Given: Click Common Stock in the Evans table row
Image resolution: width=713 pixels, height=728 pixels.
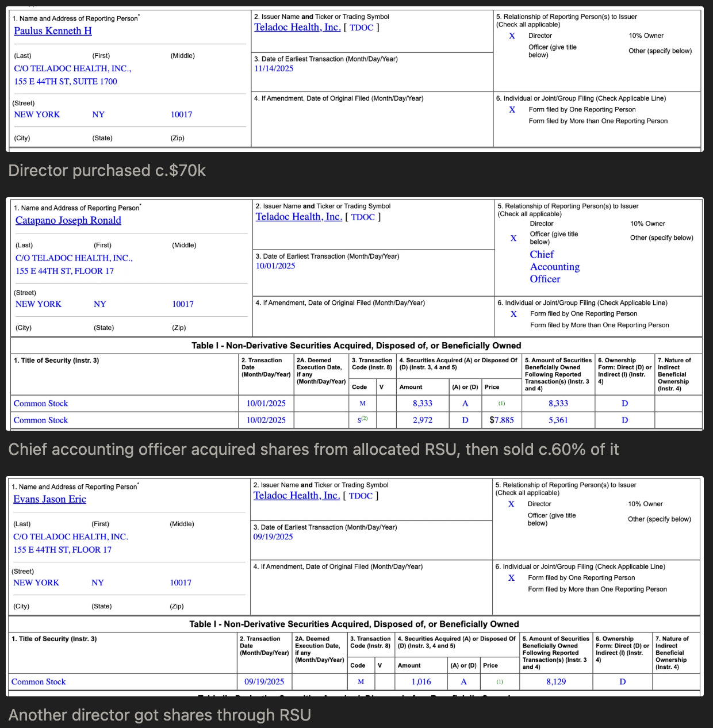Looking at the screenshot, I should click(39, 682).
